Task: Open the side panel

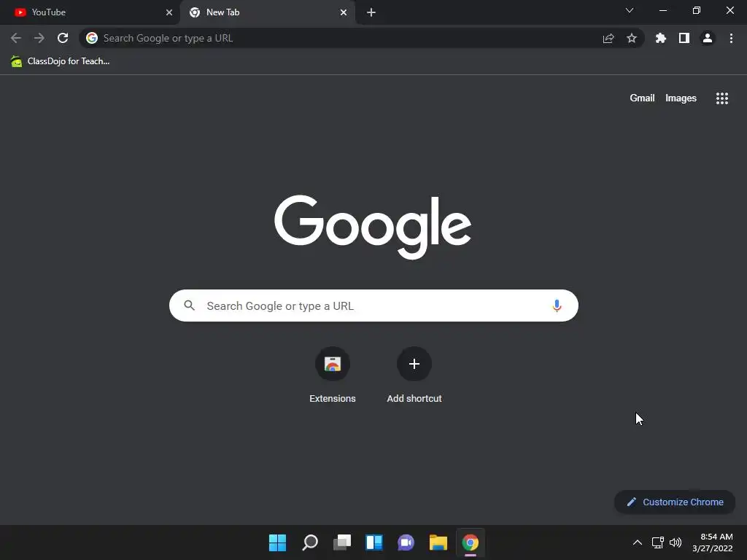Action: 684,38
